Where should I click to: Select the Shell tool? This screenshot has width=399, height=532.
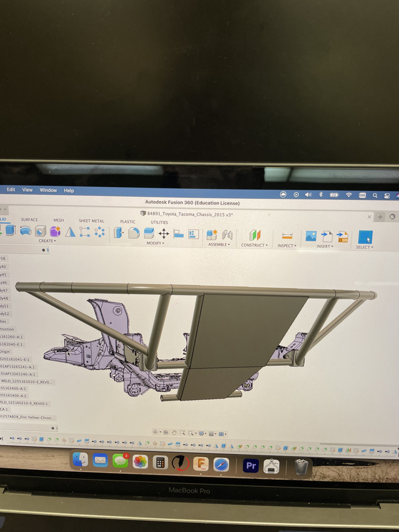coord(149,233)
